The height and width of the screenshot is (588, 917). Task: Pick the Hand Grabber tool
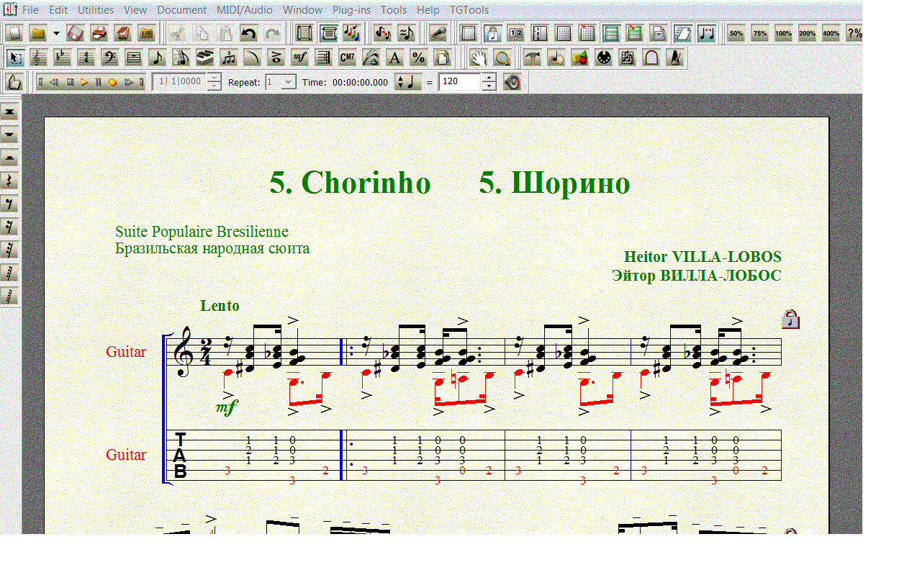[x=479, y=58]
